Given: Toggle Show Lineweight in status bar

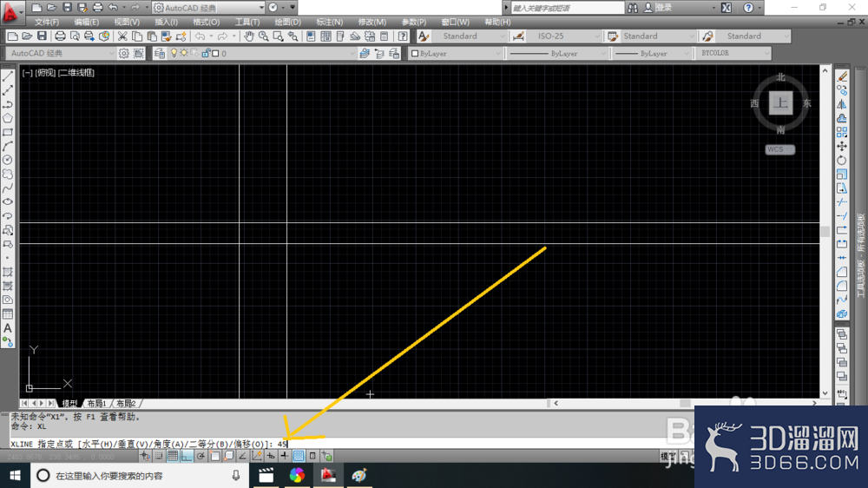Looking at the screenshot, I should (x=285, y=456).
